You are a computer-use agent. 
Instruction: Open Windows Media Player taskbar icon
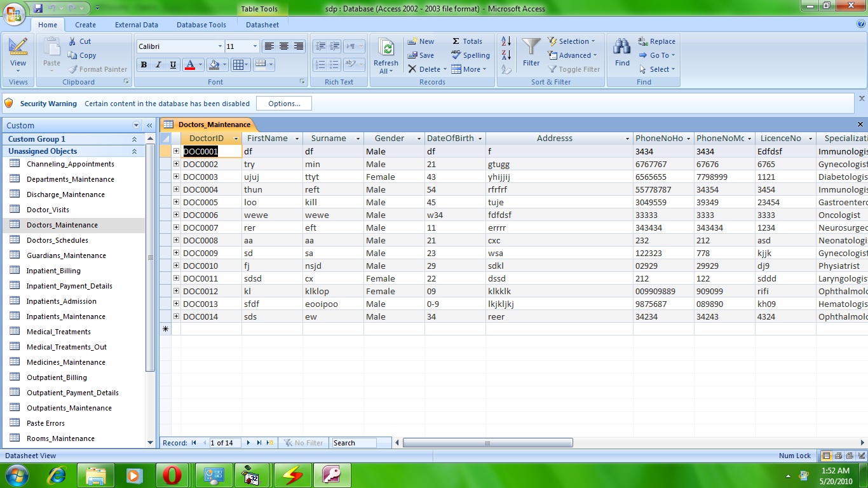134,475
